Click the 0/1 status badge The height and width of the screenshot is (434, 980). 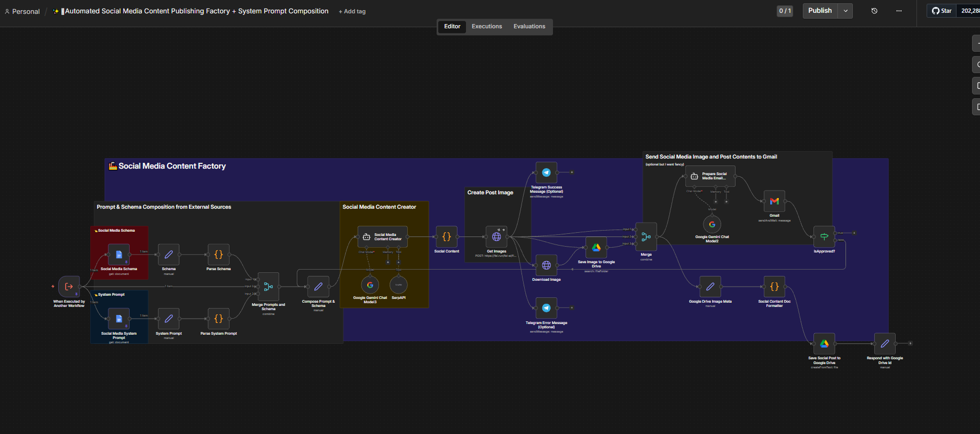click(x=785, y=11)
